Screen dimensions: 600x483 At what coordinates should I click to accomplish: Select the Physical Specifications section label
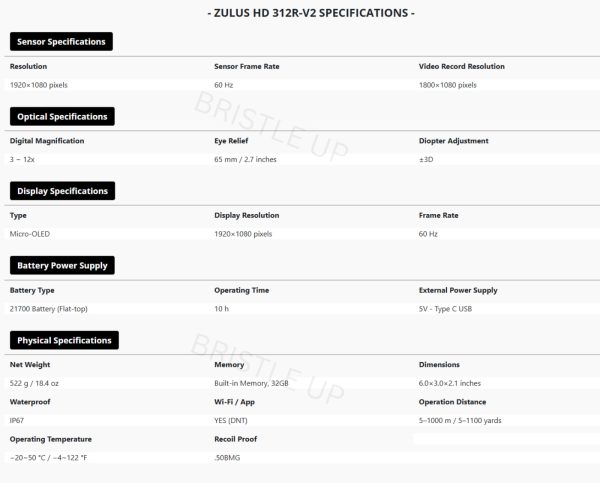pyautogui.click(x=64, y=341)
